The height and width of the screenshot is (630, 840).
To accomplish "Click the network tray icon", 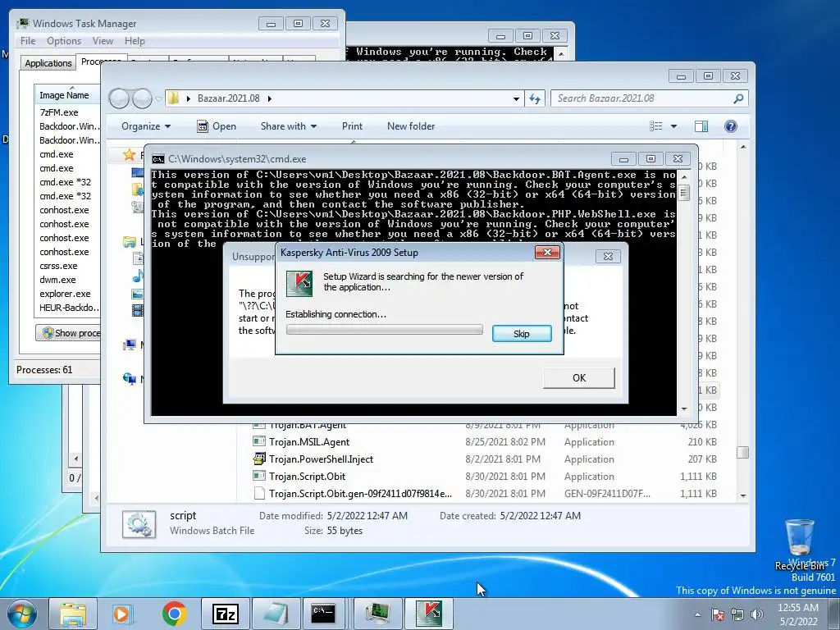I will coord(737,615).
